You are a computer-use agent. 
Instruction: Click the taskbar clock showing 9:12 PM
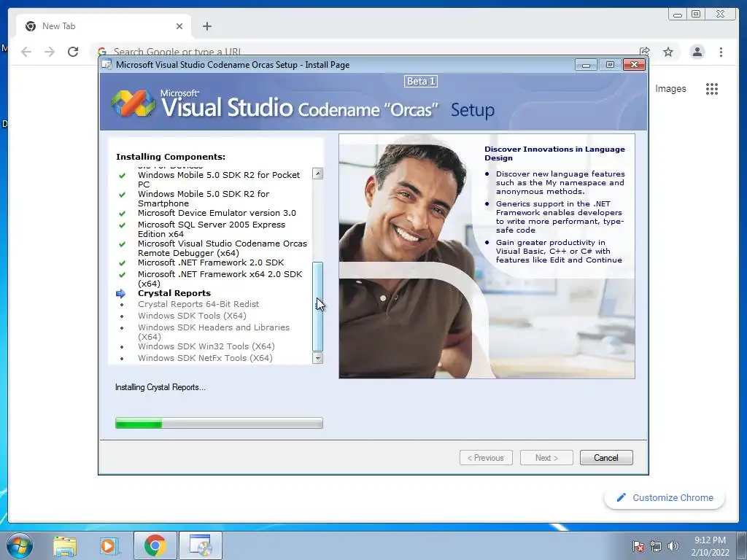click(710, 546)
